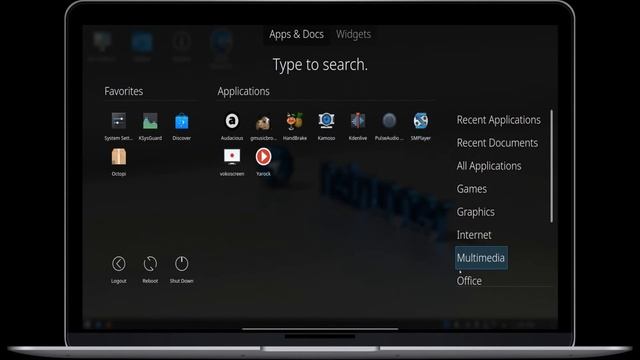The width and height of the screenshot is (640, 360).
Task: Launch Kamoso webcam app
Action: pyautogui.click(x=326, y=126)
